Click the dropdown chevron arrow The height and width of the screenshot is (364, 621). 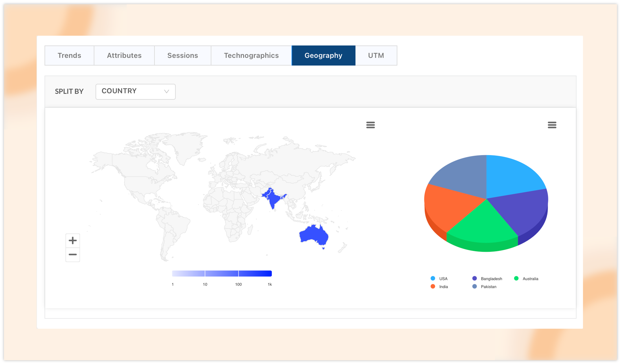167,91
